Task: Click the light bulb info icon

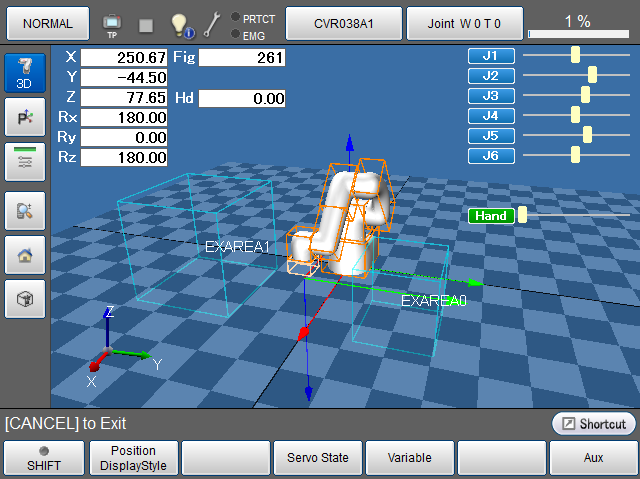Action: pyautogui.click(x=180, y=23)
